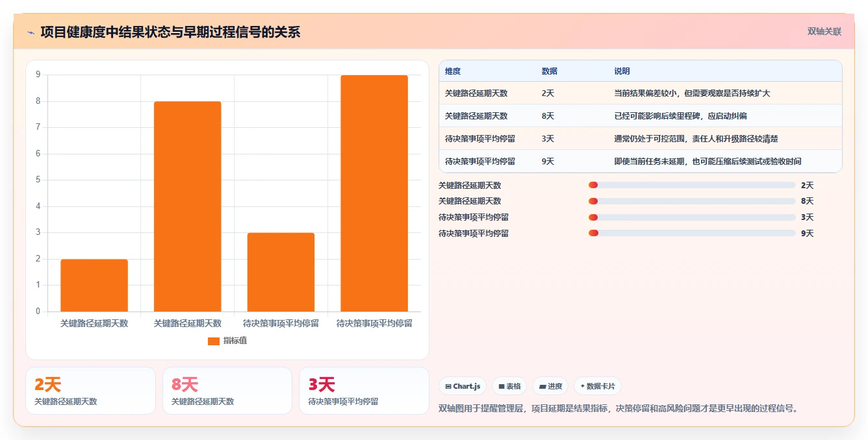Select the 表格 chip
This screenshot has width=868, height=440.
509,386
